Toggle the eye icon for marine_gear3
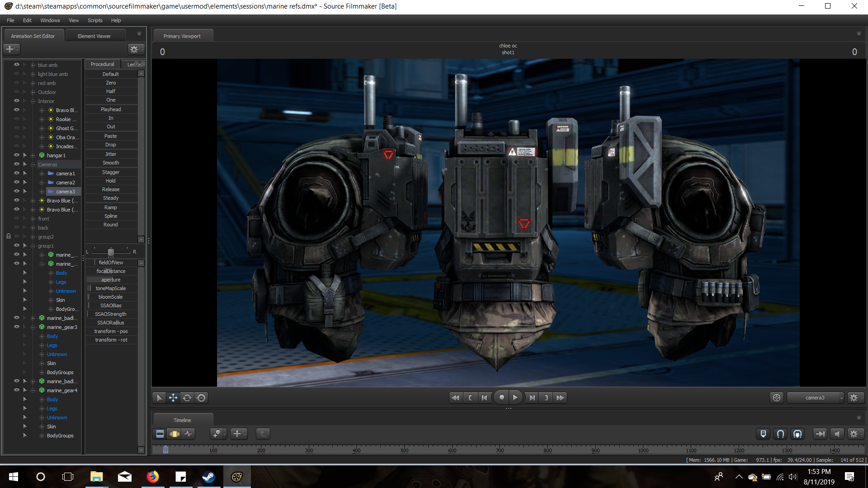Screen dimensions: 868x488 pos(17,327)
